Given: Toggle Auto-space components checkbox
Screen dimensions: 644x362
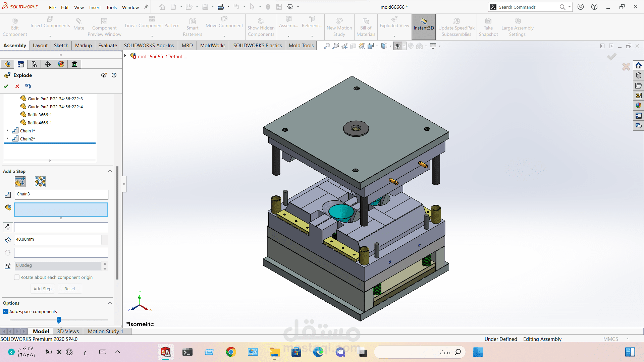Looking at the screenshot, I should click(6, 311).
